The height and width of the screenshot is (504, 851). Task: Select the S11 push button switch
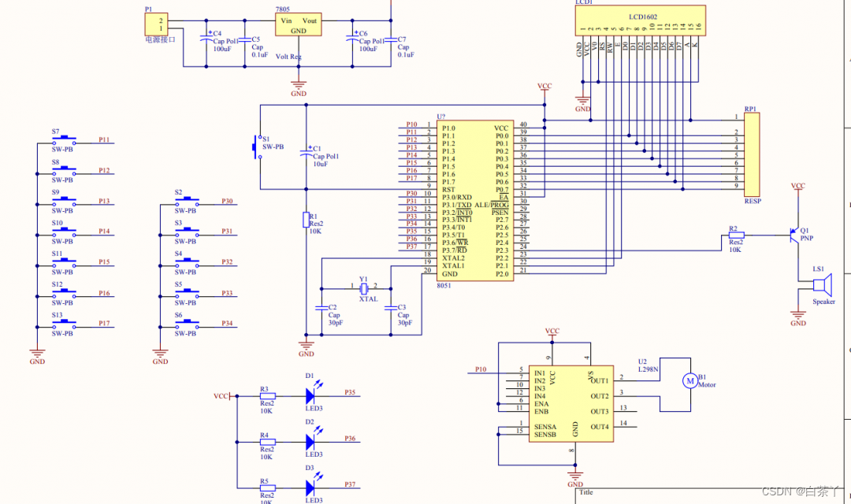(x=64, y=262)
